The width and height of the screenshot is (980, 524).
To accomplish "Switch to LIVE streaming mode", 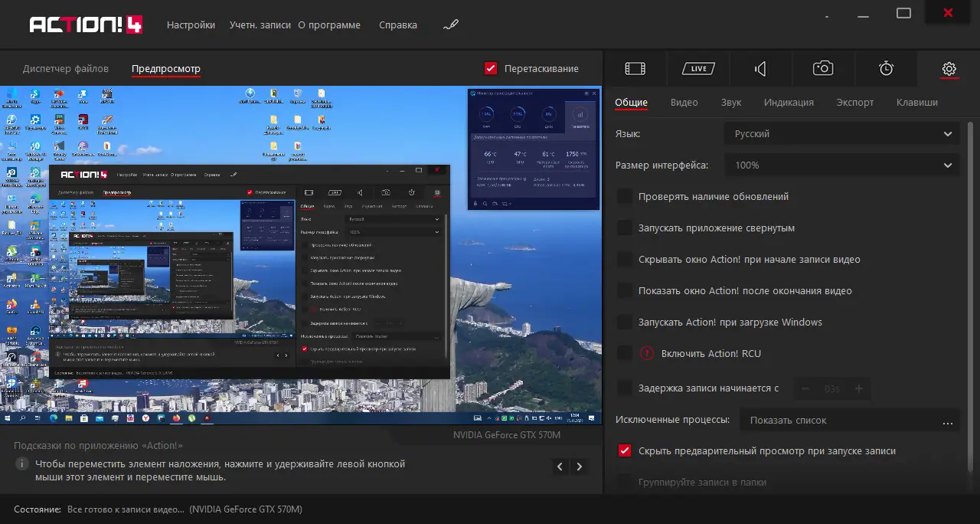I will point(698,69).
